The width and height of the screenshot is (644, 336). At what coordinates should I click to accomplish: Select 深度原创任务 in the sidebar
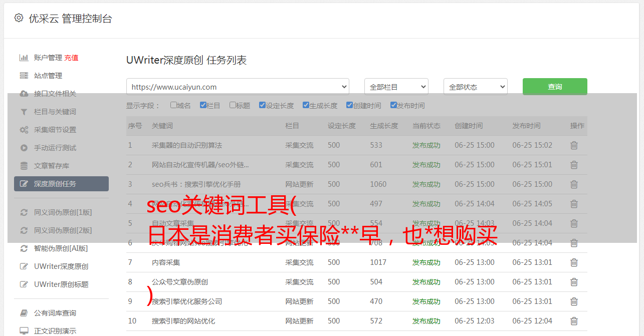pos(61,184)
